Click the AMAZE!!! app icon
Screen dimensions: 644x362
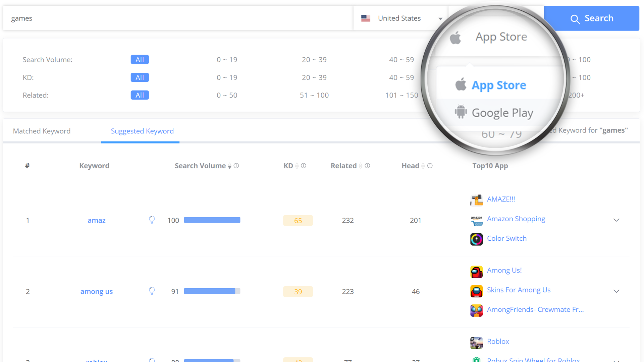(x=476, y=200)
